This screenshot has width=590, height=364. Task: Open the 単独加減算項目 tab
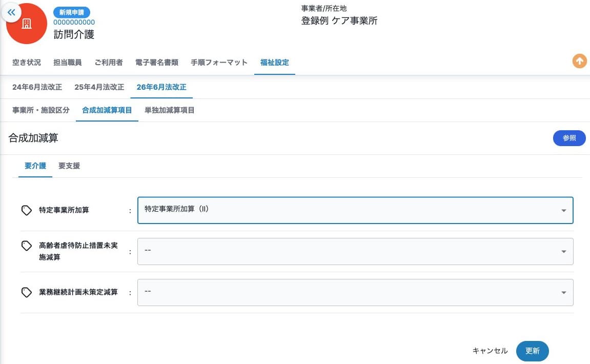coord(169,110)
